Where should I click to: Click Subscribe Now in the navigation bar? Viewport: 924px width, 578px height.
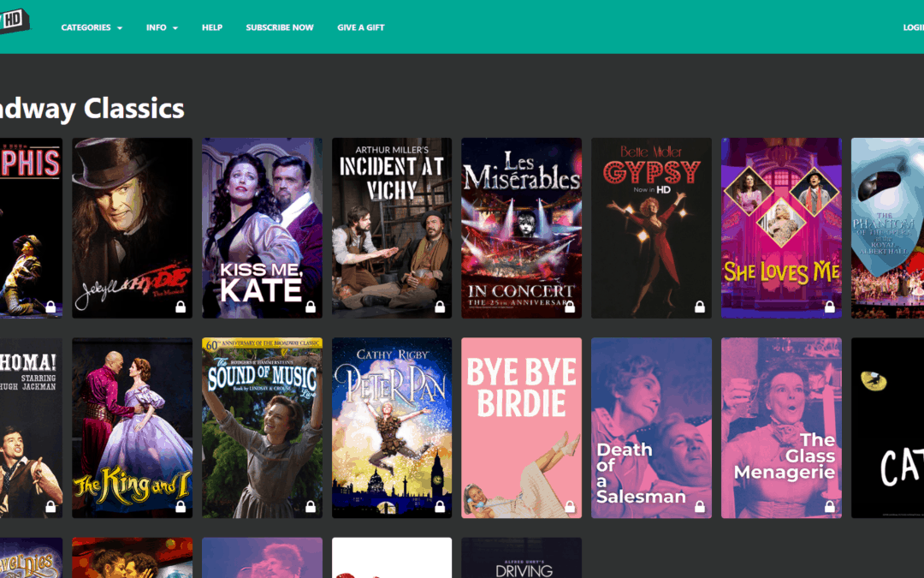tap(280, 27)
